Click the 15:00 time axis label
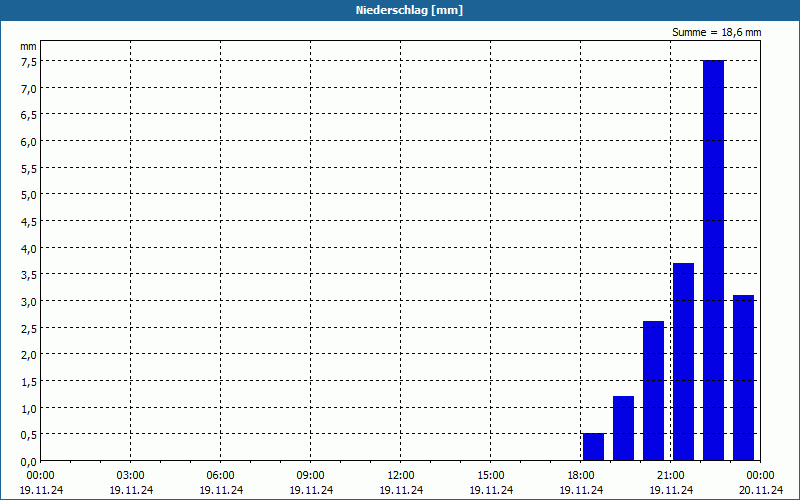Screen dimensions: 800x500 point(491,476)
